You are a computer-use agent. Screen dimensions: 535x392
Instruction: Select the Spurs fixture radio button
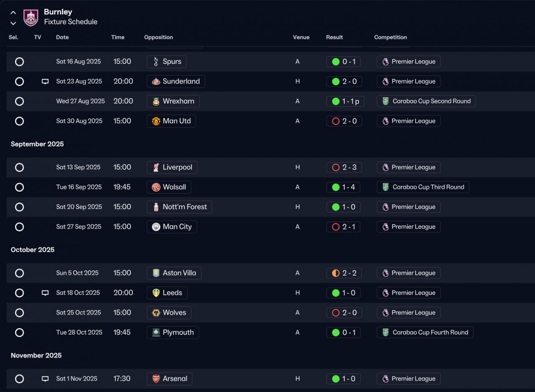click(x=19, y=62)
